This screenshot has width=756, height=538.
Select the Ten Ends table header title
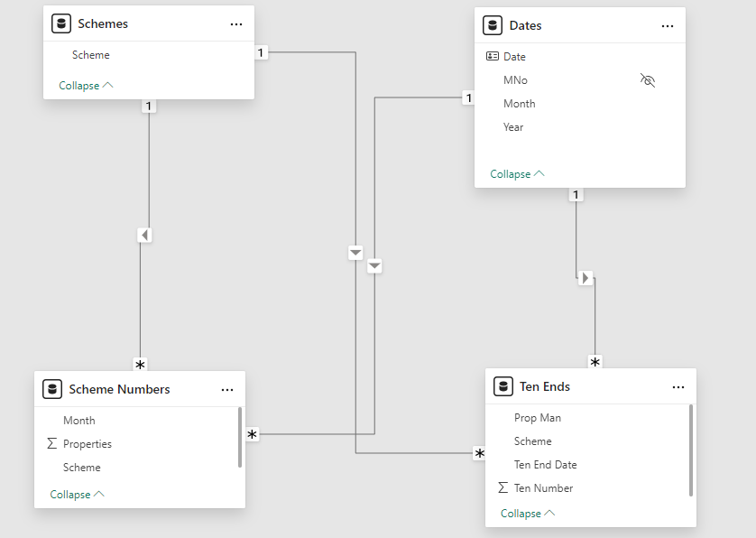pyautogui.click(x=545, y=386)
